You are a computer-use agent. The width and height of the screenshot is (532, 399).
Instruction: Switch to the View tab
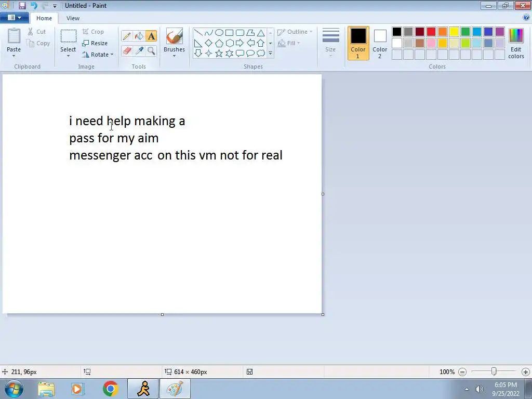[73, 18]
